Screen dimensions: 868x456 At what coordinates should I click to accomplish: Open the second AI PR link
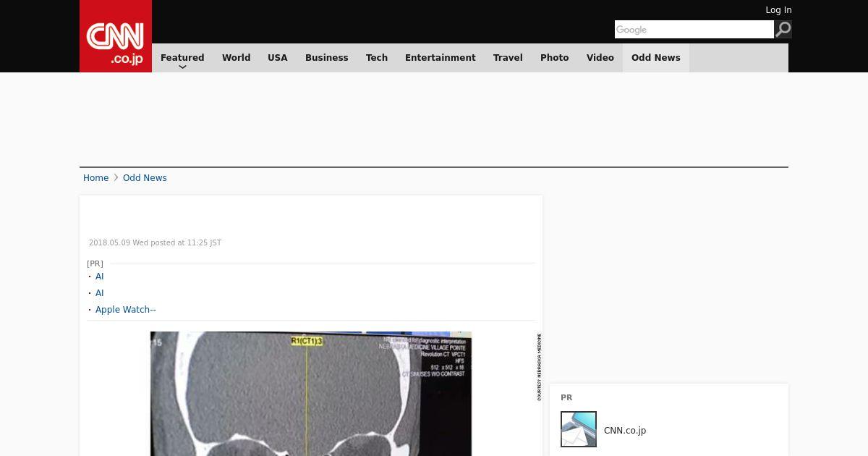[x=100, y=293]
